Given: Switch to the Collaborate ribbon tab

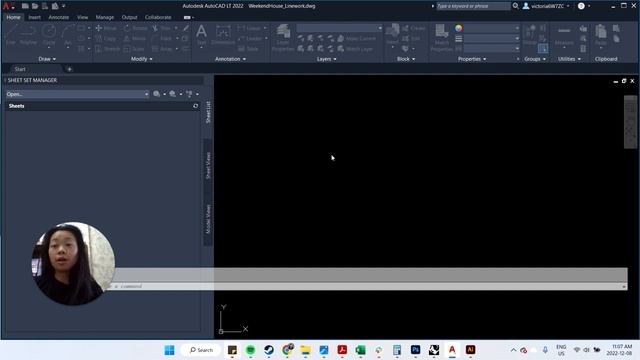Looking at the screenshot, I should coord(158,17).
